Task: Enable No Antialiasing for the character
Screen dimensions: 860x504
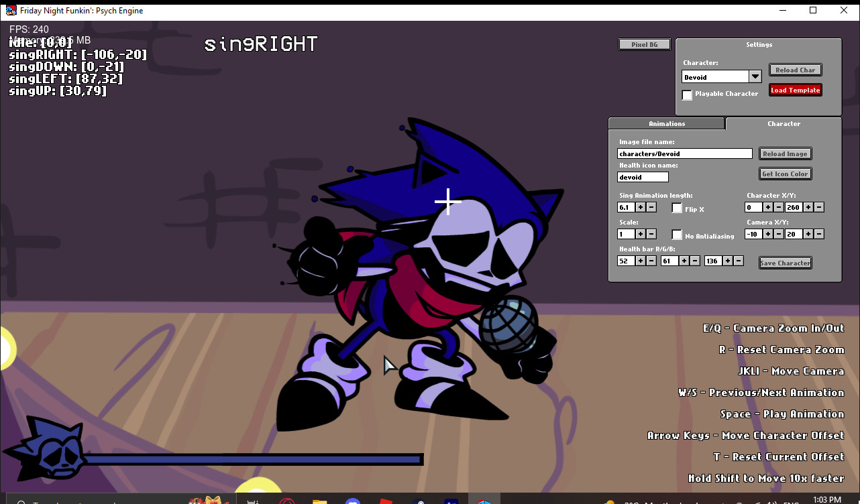Action: pyautogui.click(x=678, y=235)
